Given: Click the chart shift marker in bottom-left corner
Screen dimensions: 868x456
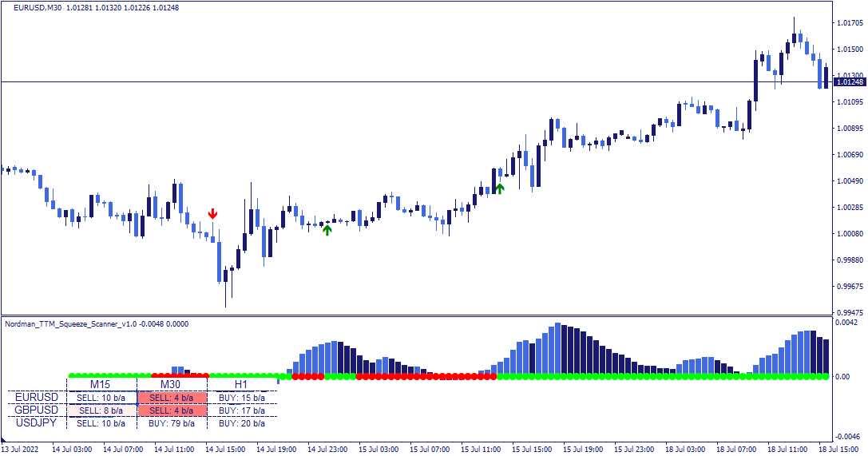Looking at the screenshot, I should pos(3,439).
